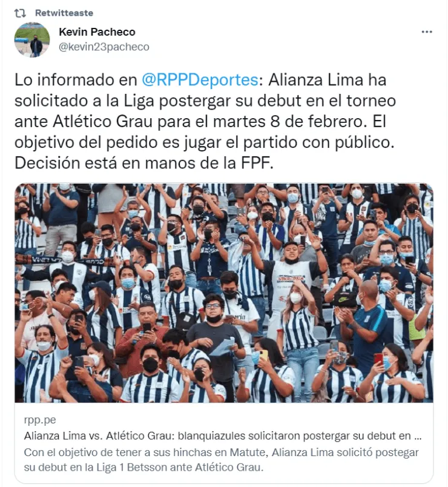Click the tweet line 'solicitado a la Liga postergar'
The width and height of the screenshot is (448, 487).
tap(205, 101)
